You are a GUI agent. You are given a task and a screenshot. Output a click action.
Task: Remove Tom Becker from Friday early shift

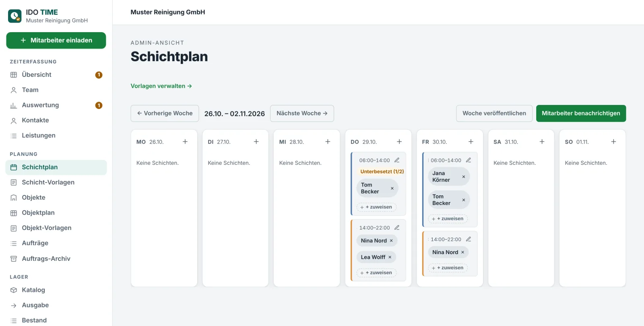point(464,200)
